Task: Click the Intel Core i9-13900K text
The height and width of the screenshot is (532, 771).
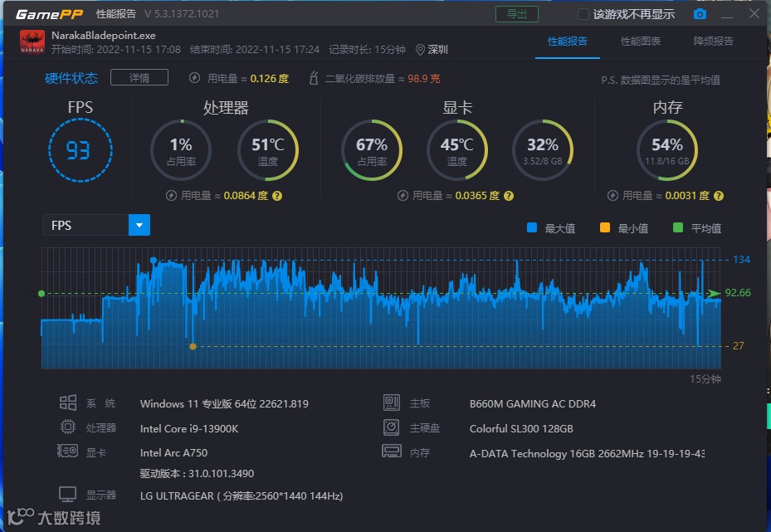Action: (189, 428)
